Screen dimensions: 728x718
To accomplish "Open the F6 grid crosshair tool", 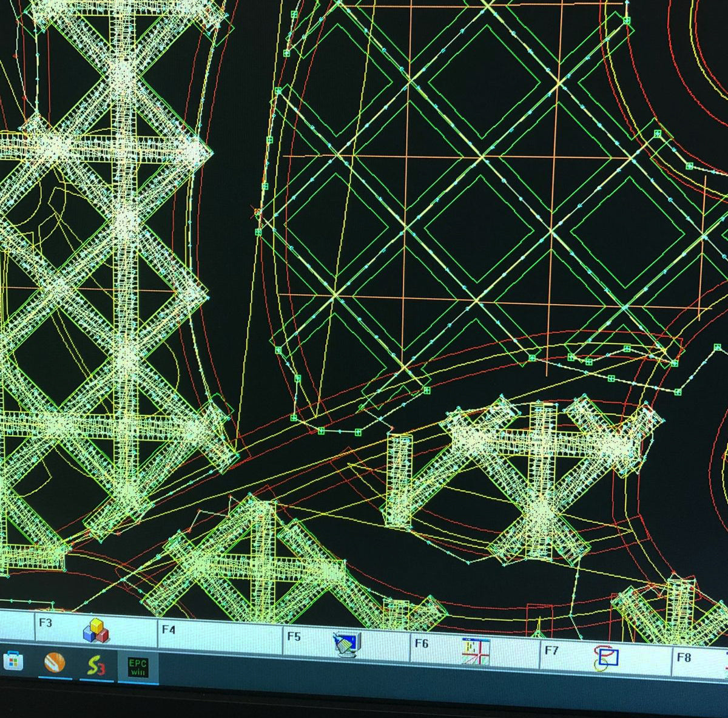I will [475, 651].
